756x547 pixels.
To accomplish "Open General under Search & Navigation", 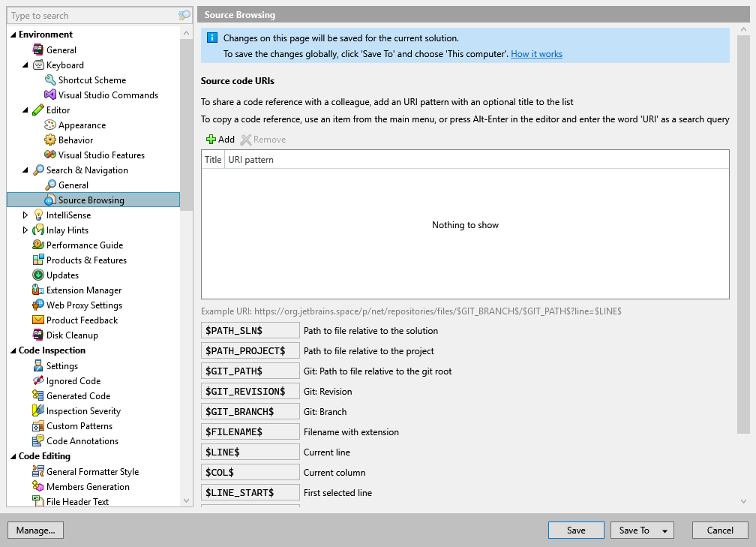I will point(73,185).
